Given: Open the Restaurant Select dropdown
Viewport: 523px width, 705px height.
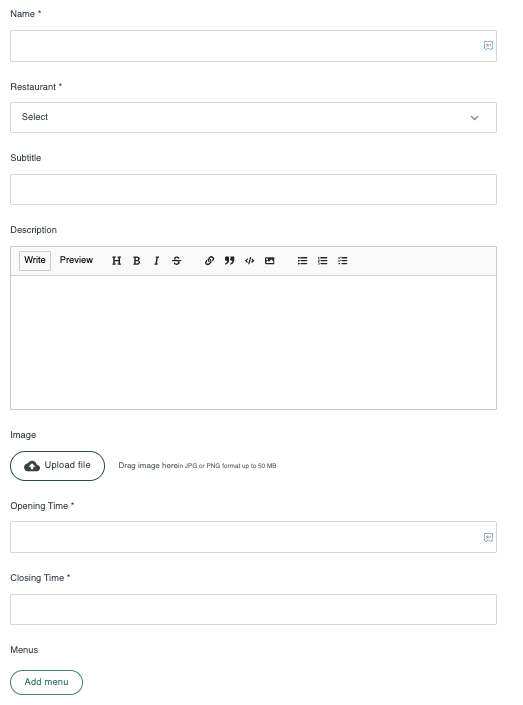Looking at the screenshot, I should point(254,117).
